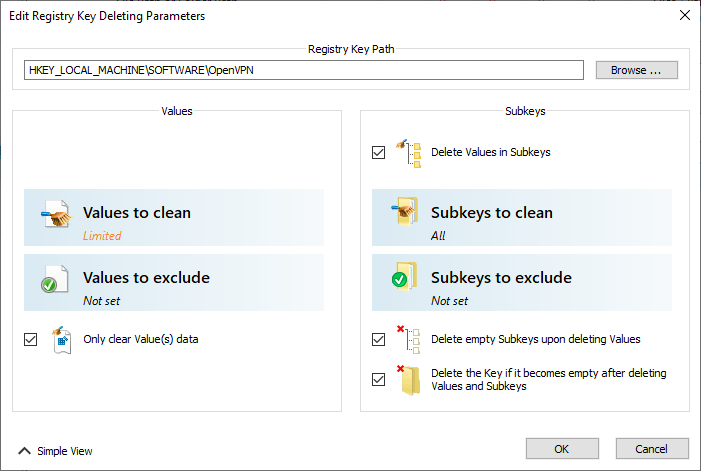The height and width of the screenshot is (471, 701).
Task: Click the broom-on-folder Subkeys to clean icon
Action: pyautogui.click(x=405, y=211)
